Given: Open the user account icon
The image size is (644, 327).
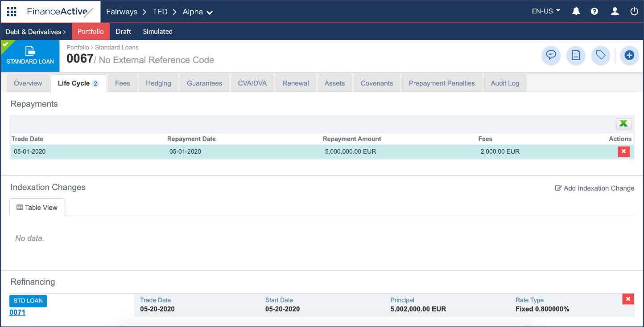Looking at the screenshot, I should click(615, 11).
